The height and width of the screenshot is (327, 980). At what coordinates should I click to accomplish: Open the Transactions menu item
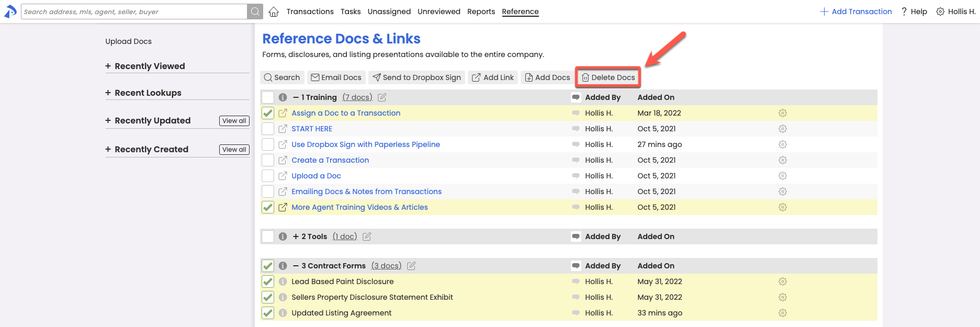coord(310,12)
